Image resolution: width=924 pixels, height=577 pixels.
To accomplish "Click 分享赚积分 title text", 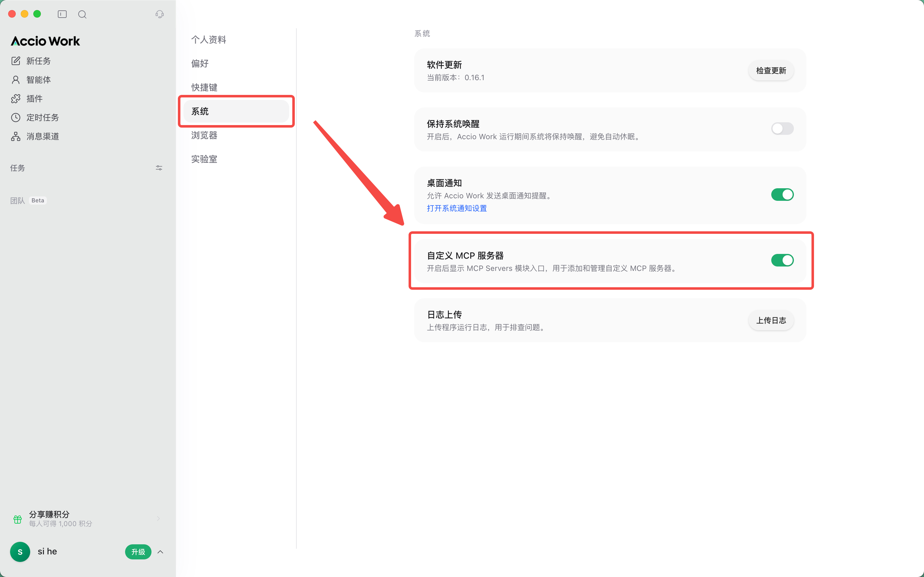I will coord(49,514).
